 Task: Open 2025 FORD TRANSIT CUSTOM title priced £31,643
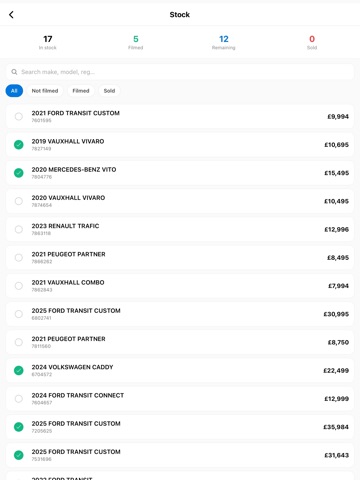(76, 452)
